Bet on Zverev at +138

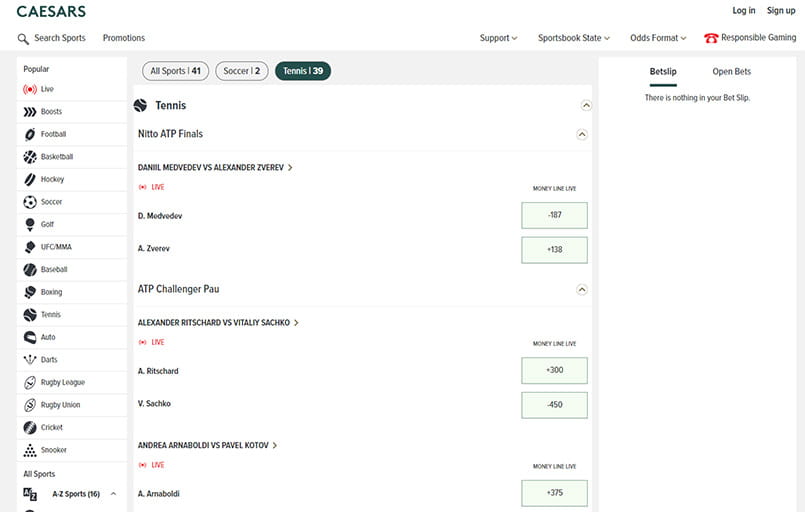[x=554, y=250]
